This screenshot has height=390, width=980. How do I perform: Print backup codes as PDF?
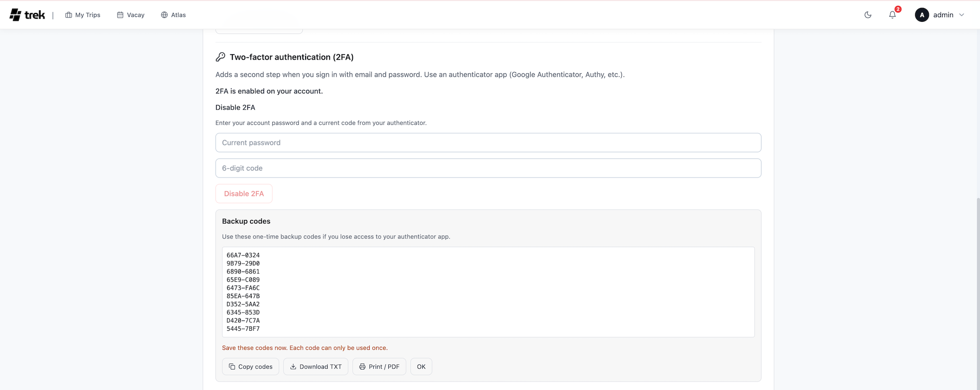[379, 367]
